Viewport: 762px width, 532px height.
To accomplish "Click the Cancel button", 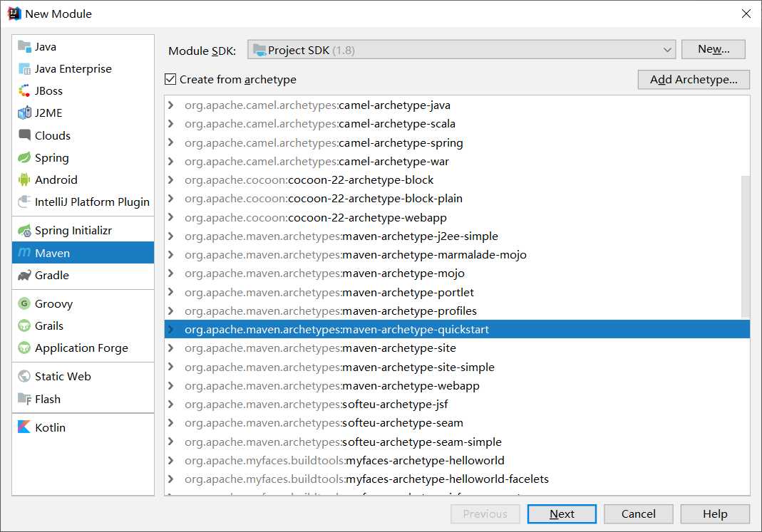I will point(638,513).
